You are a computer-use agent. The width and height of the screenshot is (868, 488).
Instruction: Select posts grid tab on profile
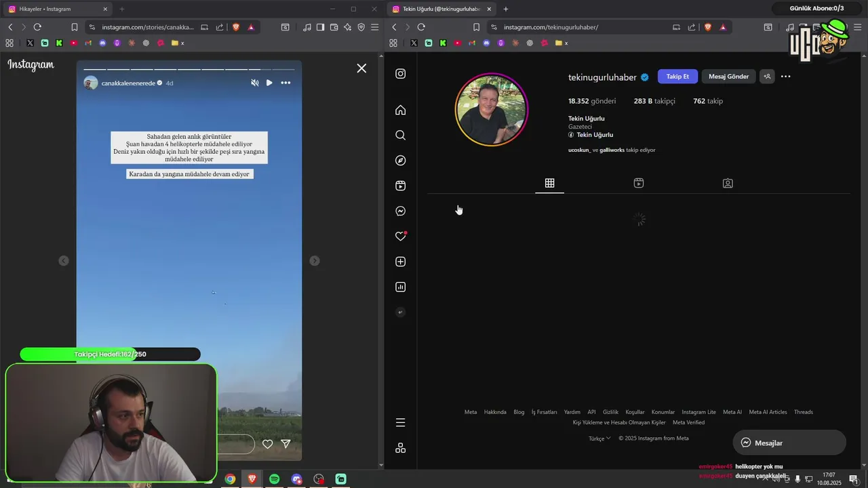tap(550, 183)
